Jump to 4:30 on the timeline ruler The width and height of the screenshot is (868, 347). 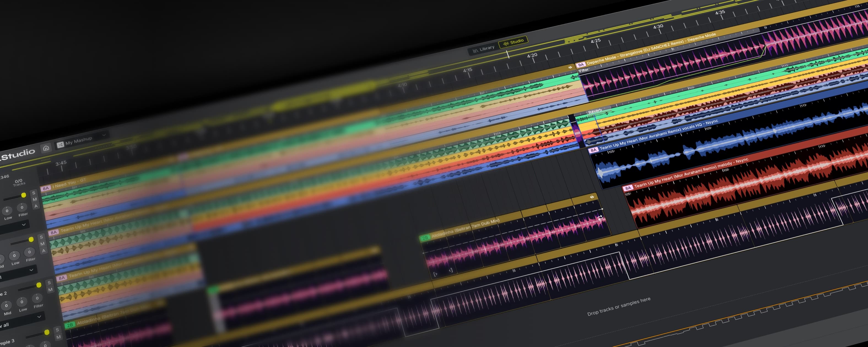coord(658,27)
